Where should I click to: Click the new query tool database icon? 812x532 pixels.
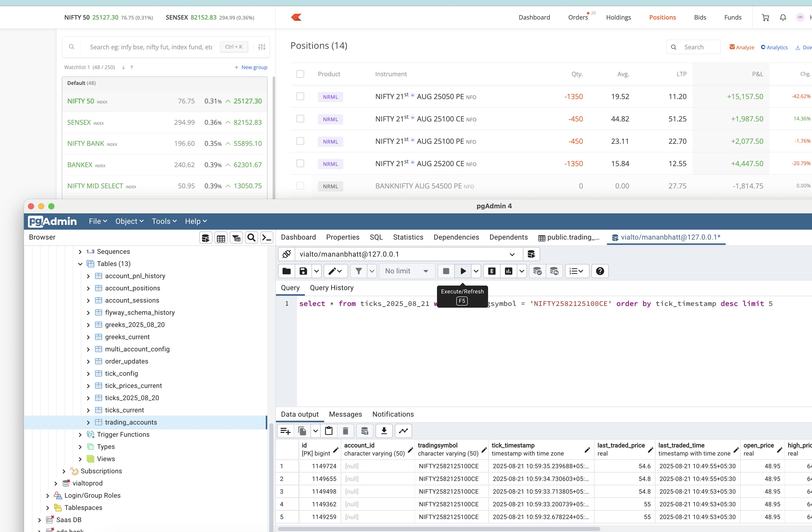click(531, 254)
